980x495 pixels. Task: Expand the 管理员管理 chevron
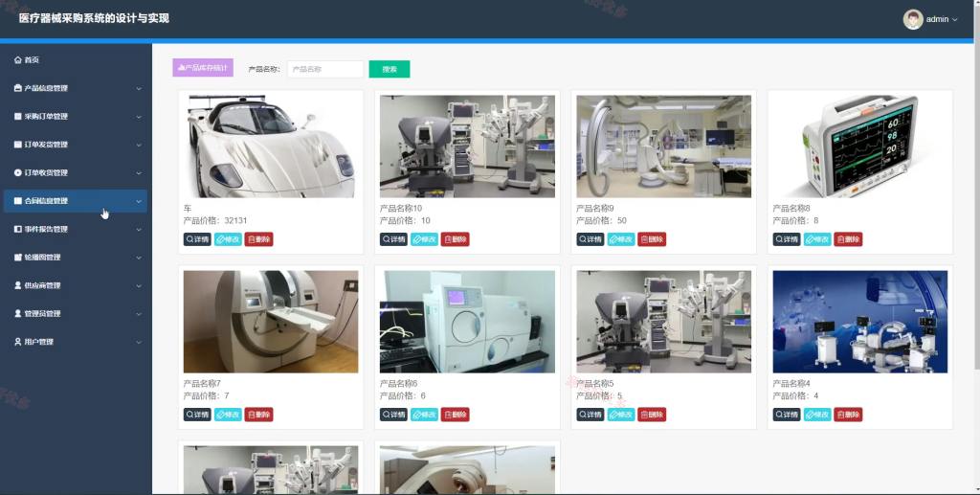click(139, 314)
